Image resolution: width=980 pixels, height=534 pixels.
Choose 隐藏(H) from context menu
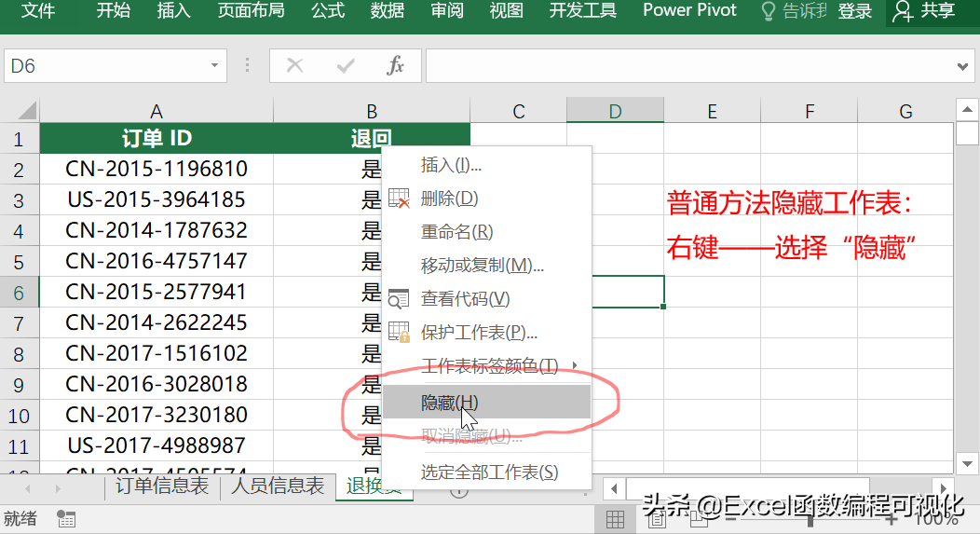(x=487, y=402)
